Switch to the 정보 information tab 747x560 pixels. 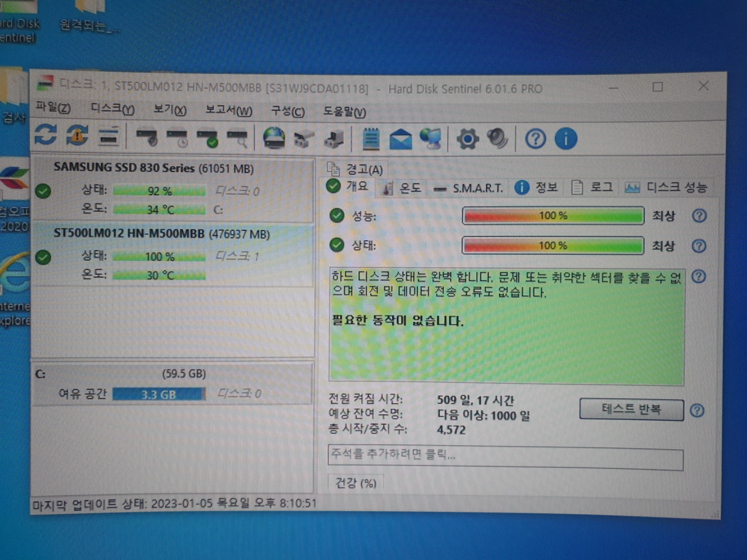536,188
